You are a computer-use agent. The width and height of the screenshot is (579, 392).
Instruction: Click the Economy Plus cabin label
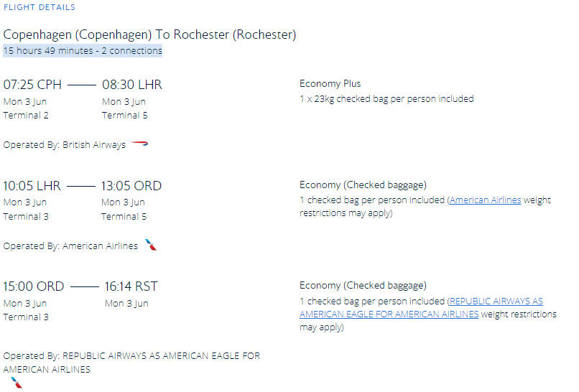330,84
